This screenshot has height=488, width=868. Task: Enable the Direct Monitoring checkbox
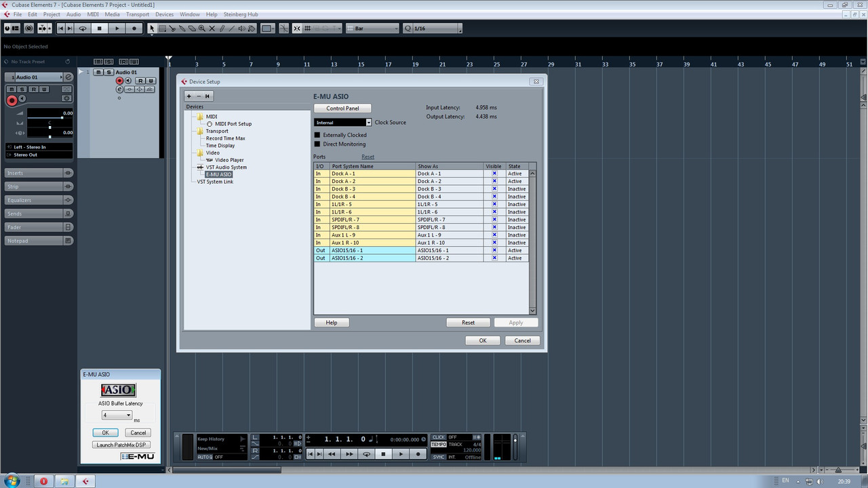tap(317, 144)
